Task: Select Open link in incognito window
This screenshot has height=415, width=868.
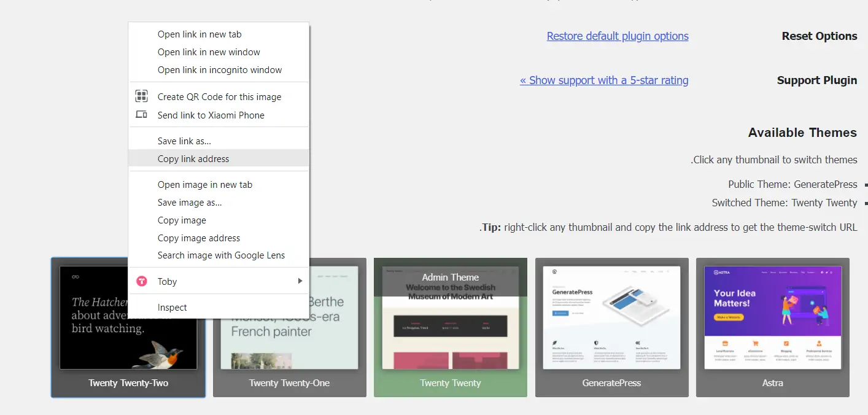Action: tap(220, 70)
